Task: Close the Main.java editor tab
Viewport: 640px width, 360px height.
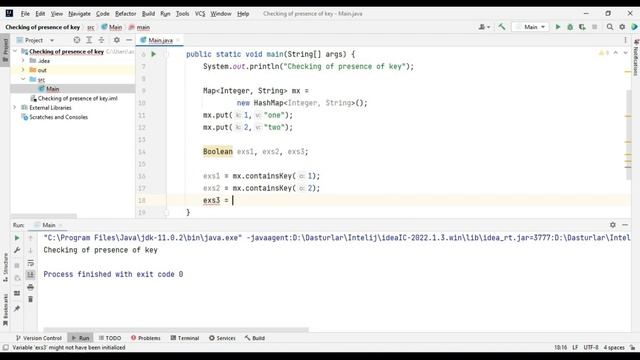Action: (178, 40)
